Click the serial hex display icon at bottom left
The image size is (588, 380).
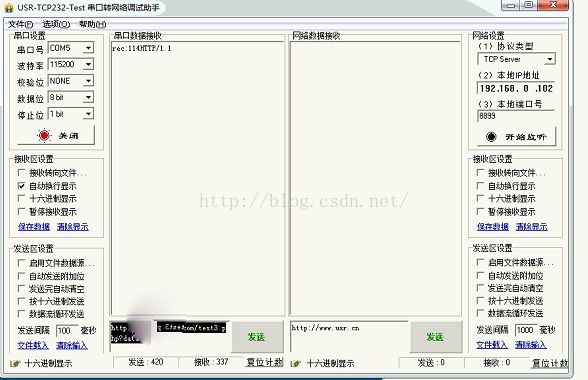15,363
